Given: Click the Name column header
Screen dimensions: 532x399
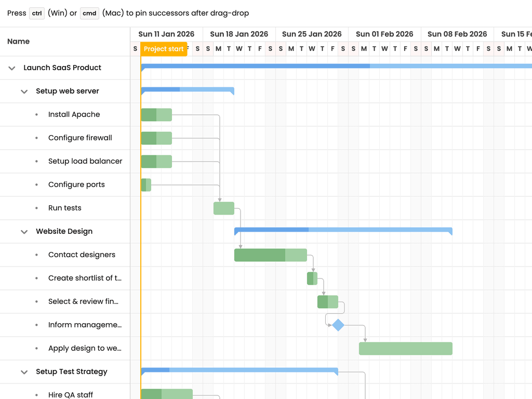Looking at the screenshot, I should 65,42.
